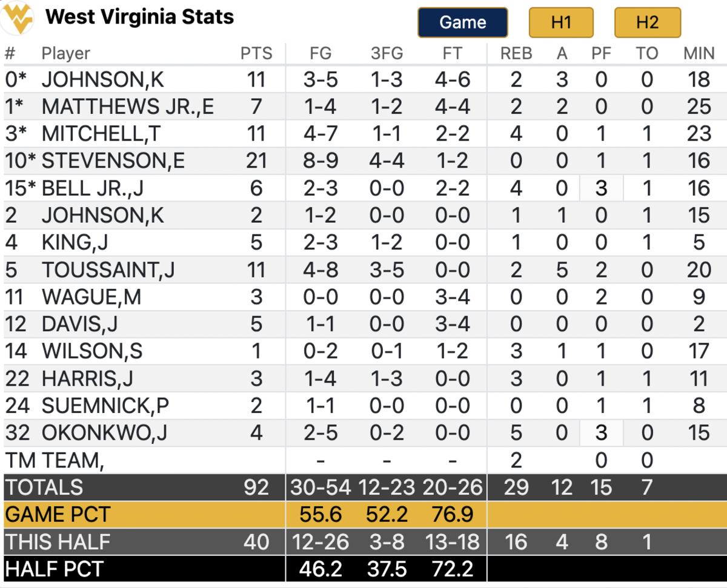
Task: Click the West Virginia Stats title
Action: (139, 17)
